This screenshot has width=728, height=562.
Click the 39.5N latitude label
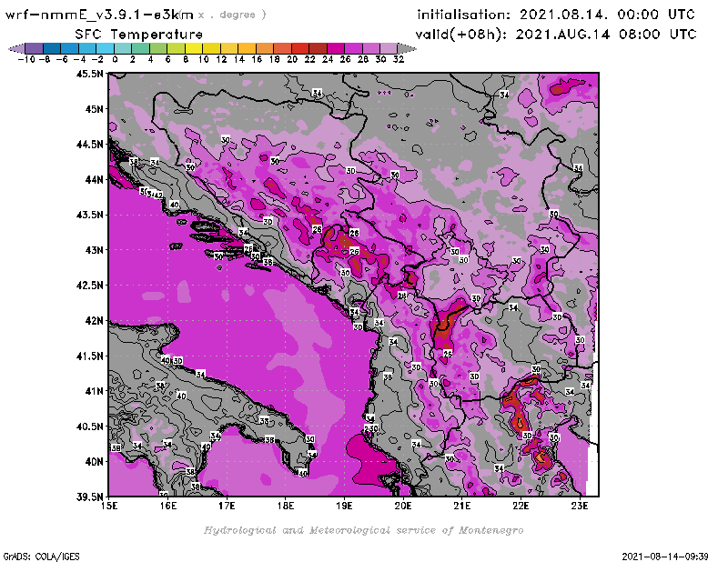[x=89, y=497]
